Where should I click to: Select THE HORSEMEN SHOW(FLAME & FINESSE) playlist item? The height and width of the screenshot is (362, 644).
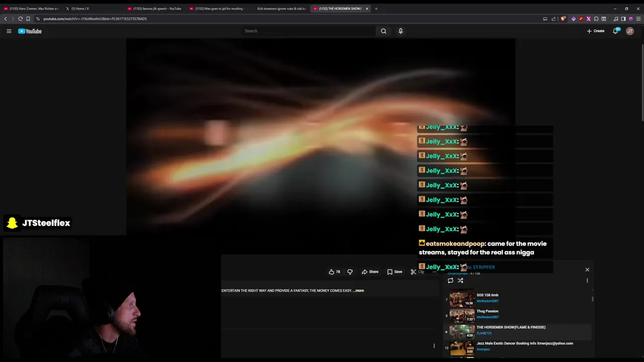518,331
